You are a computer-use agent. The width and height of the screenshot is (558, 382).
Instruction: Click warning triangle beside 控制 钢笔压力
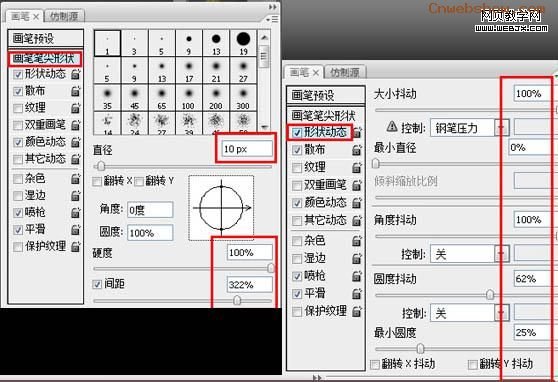pos(392,126)
